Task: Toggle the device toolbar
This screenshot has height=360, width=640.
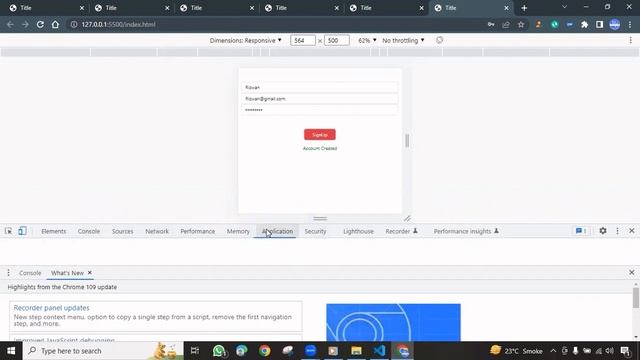Action: pos(22,231)
